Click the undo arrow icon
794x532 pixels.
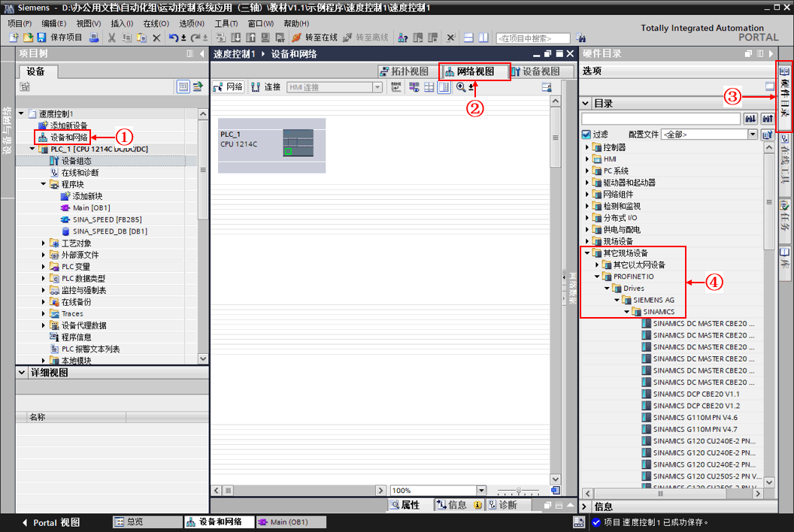(174, 38)
